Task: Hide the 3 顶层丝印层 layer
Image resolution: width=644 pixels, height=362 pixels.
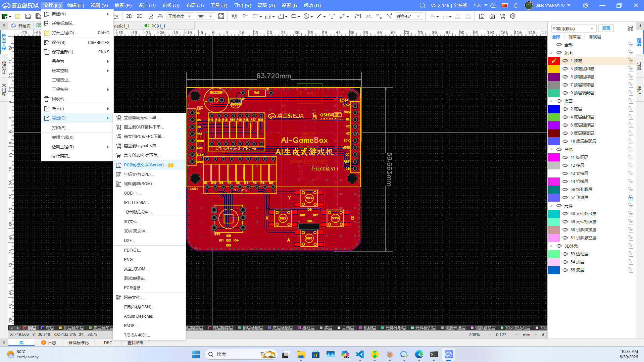Action: point(565,69)
